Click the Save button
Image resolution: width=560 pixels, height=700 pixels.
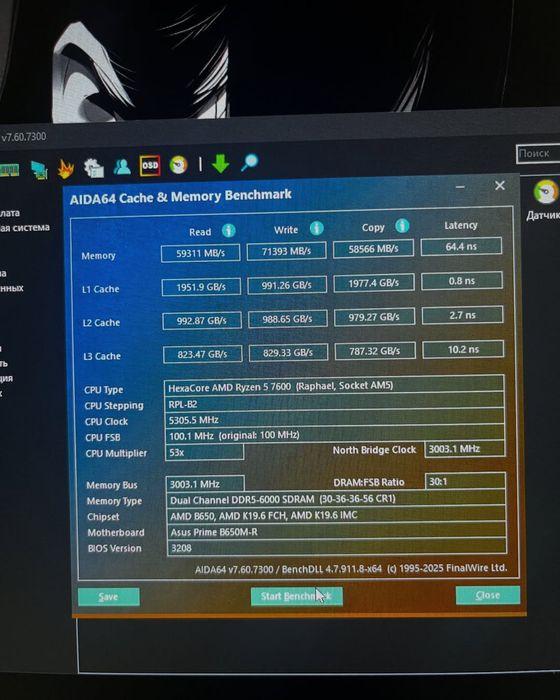click(x=109, y=597)
